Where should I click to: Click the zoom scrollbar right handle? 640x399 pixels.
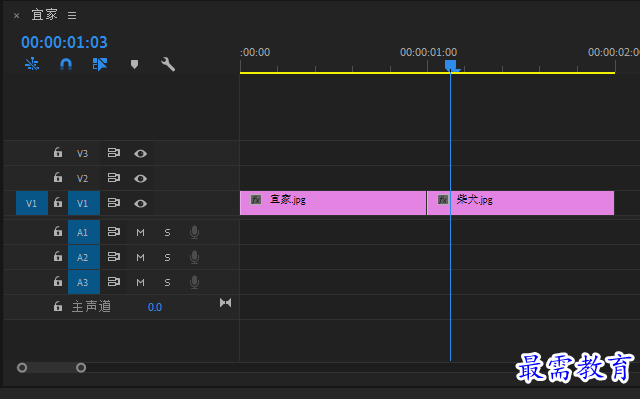81,368
